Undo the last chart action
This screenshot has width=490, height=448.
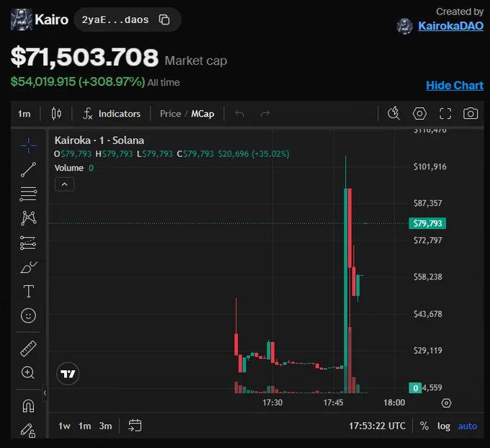click(x=240, y=114)
